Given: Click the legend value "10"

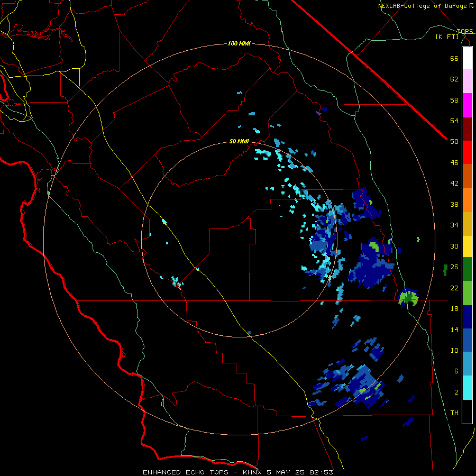Looking at the screenshot, I should coord(454,350).
